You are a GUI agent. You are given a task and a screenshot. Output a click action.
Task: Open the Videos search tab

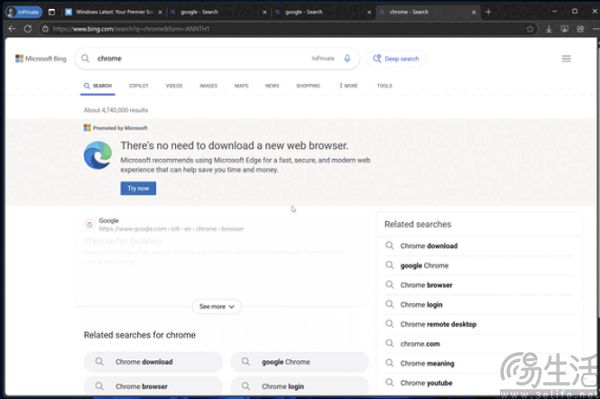click(x=174, y=86)
